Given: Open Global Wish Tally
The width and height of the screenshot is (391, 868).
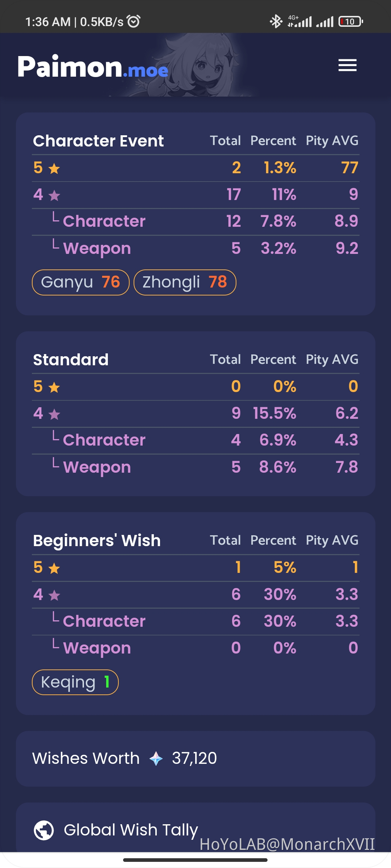Looking at the screenshot, I should 131,830.
